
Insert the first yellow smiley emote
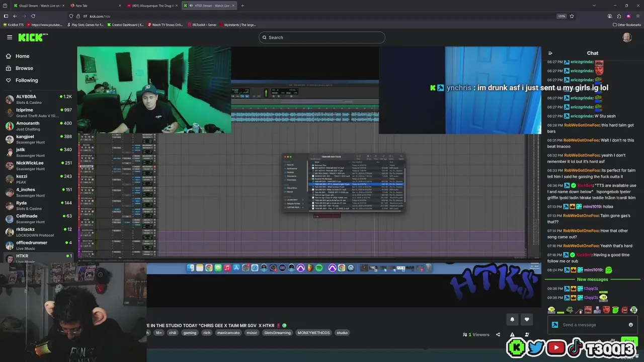[551, 310]
